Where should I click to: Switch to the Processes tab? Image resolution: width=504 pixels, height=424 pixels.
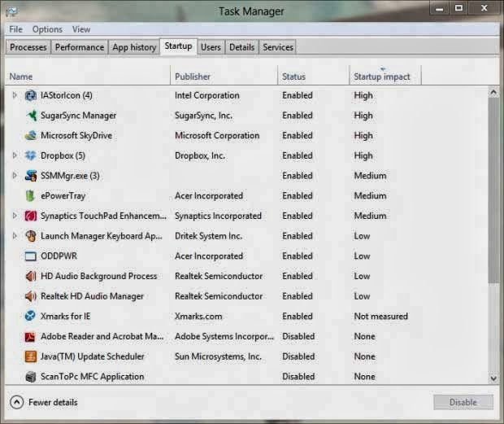point(28,47)
